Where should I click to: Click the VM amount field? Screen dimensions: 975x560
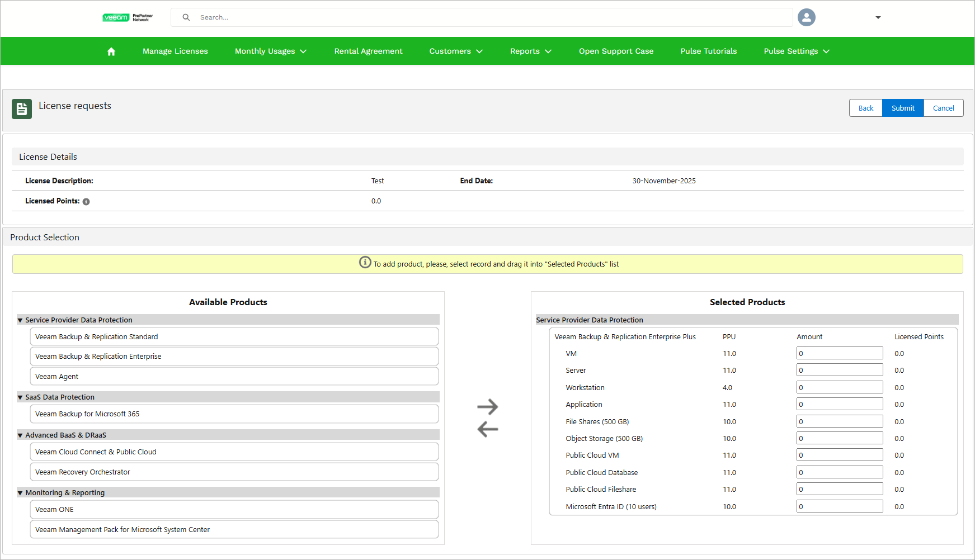coord(840,353)
